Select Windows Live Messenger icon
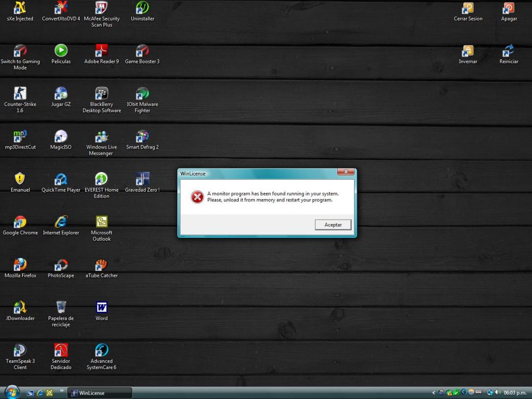The width and height of the screenshot is (532, 399). click(101, 143)
